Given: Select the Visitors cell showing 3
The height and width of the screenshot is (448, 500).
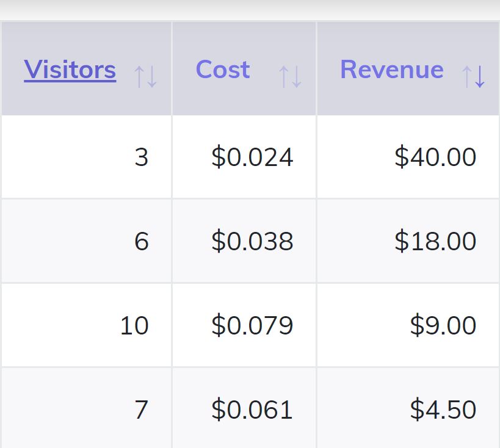Looking at the screenshot, I should [x=87, y=157].
